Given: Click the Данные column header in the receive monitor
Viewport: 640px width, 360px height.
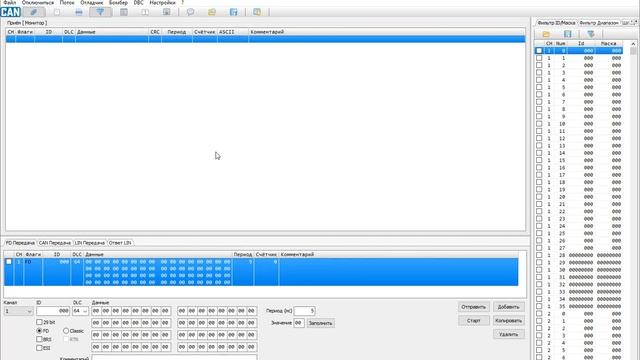Looking at the screenshot, I should tap(112, 32).
